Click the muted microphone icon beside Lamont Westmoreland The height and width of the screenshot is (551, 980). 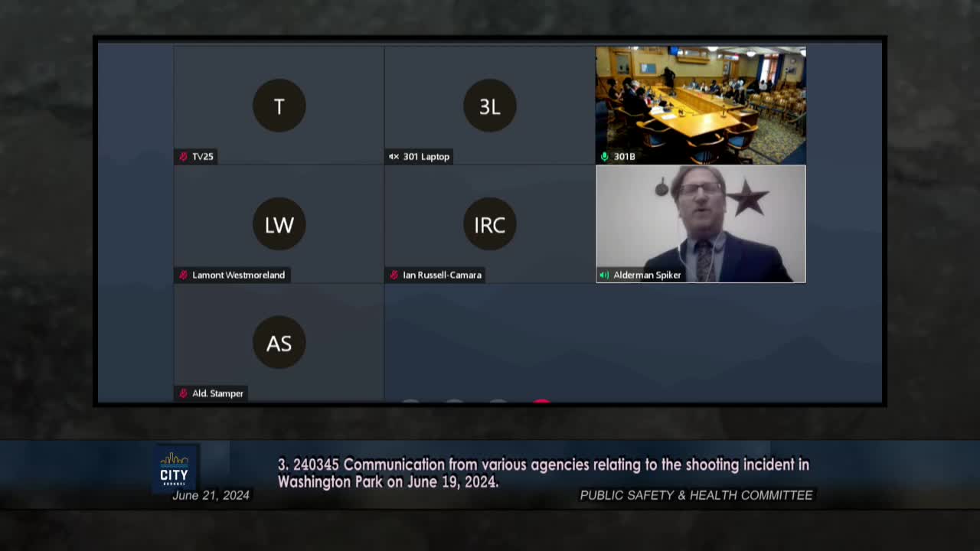pos(183,275)
